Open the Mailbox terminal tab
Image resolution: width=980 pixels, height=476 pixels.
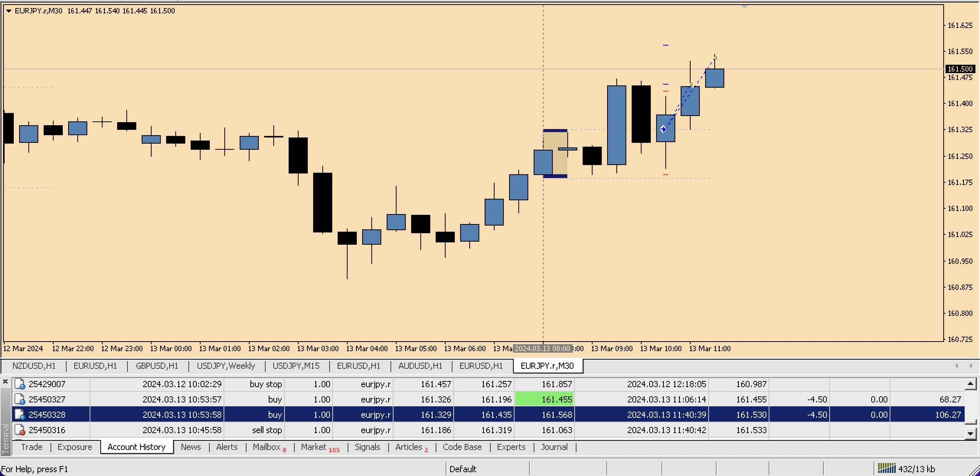tap(267, 447)
